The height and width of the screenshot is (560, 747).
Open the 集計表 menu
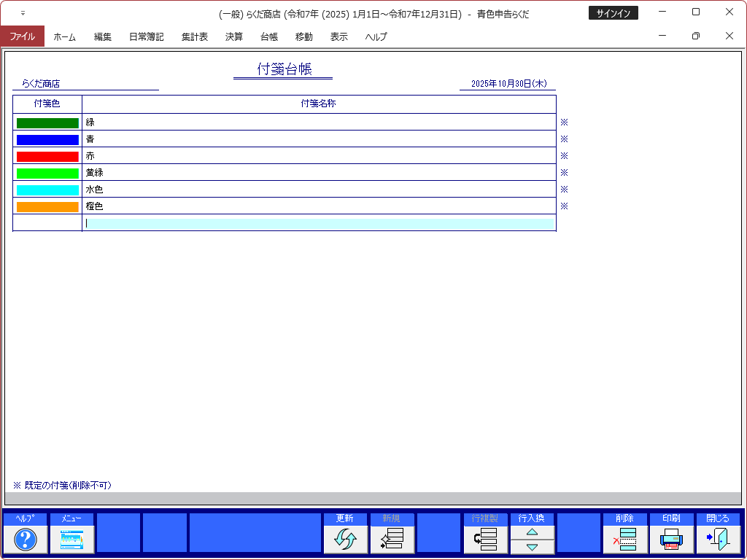pyautogui.click(x=195, y=36)
